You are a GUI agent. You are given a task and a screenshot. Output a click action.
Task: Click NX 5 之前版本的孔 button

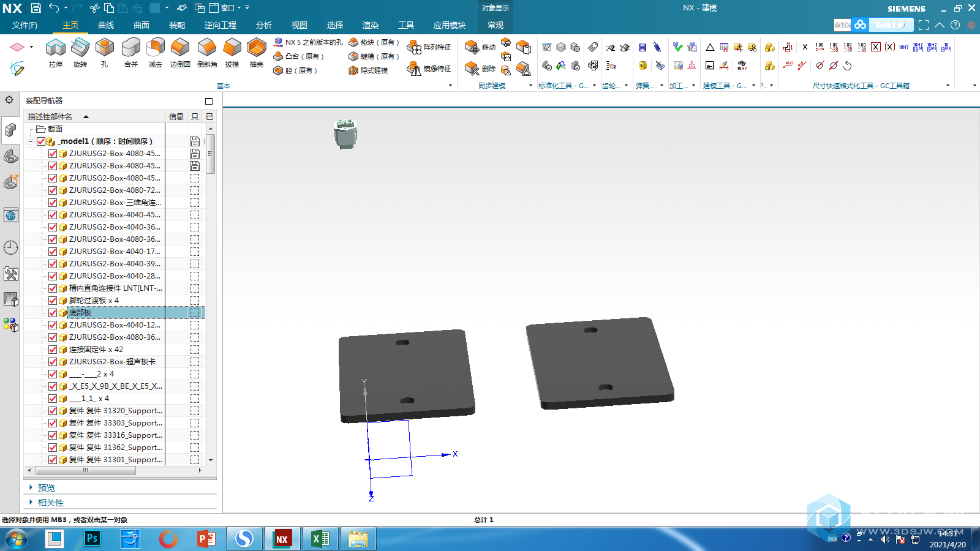click(308, 42)
